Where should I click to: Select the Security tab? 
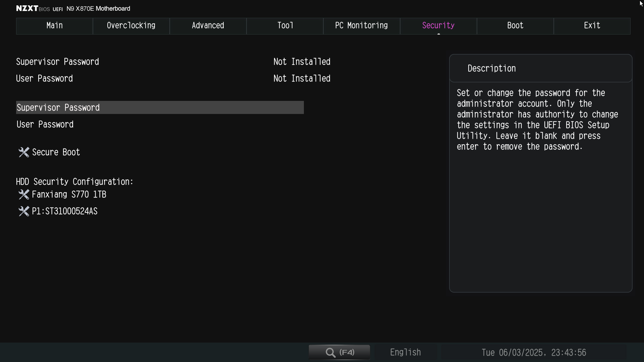[438, 26]
